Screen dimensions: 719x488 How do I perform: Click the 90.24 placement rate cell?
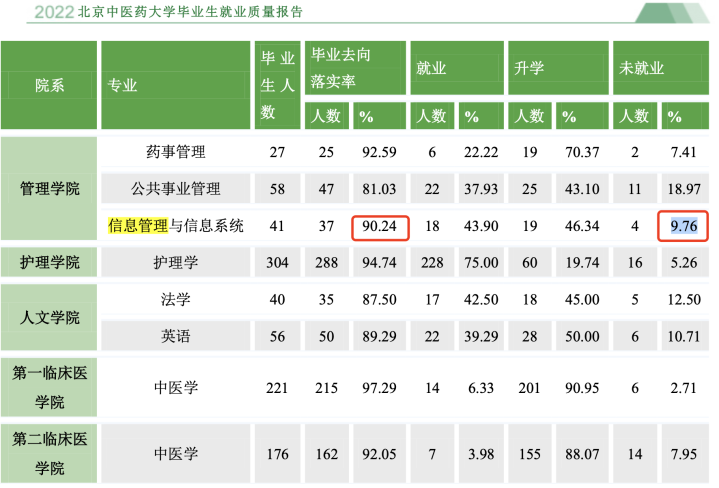(x=380, y=227)
